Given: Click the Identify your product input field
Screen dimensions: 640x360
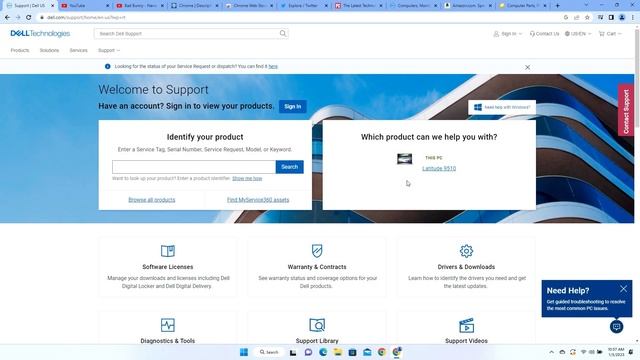Looking at the screenshot, I should coord(194,167).
